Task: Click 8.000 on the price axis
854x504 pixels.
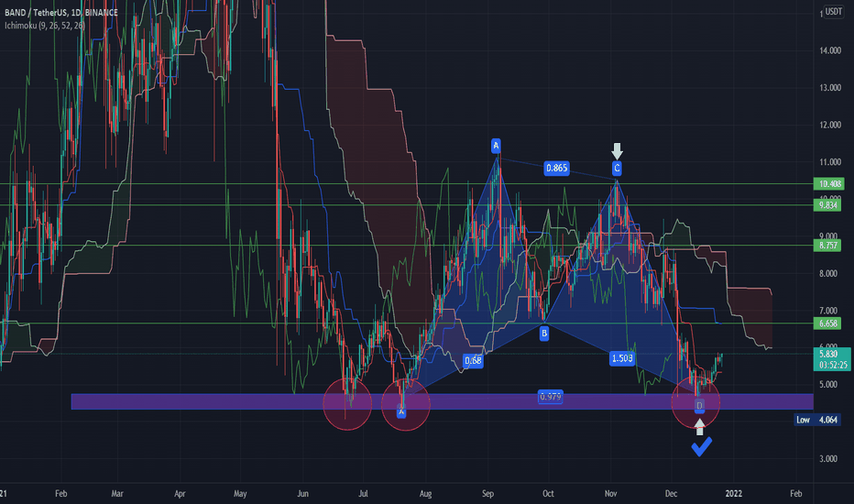Action: (x=827, y=273)
